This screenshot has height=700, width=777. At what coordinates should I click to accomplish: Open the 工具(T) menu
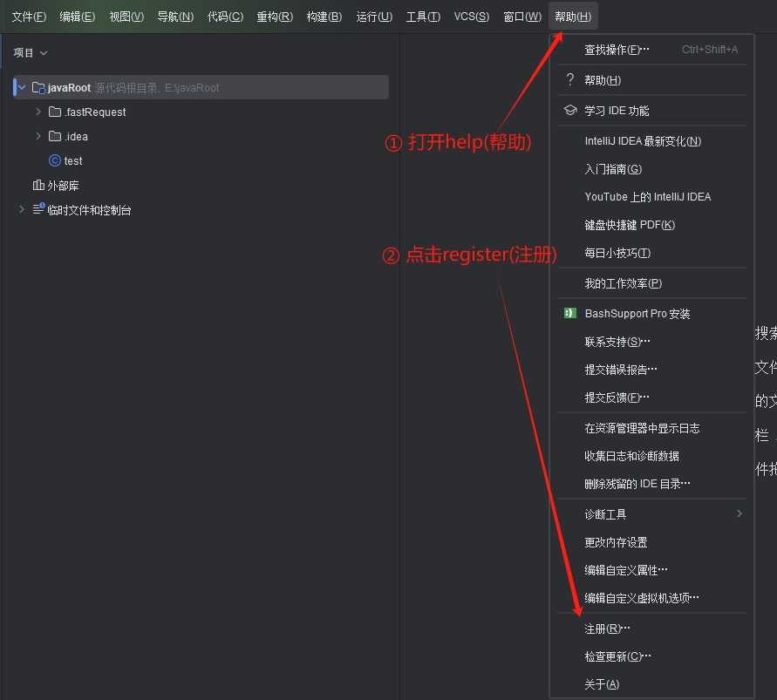(423, 17)
